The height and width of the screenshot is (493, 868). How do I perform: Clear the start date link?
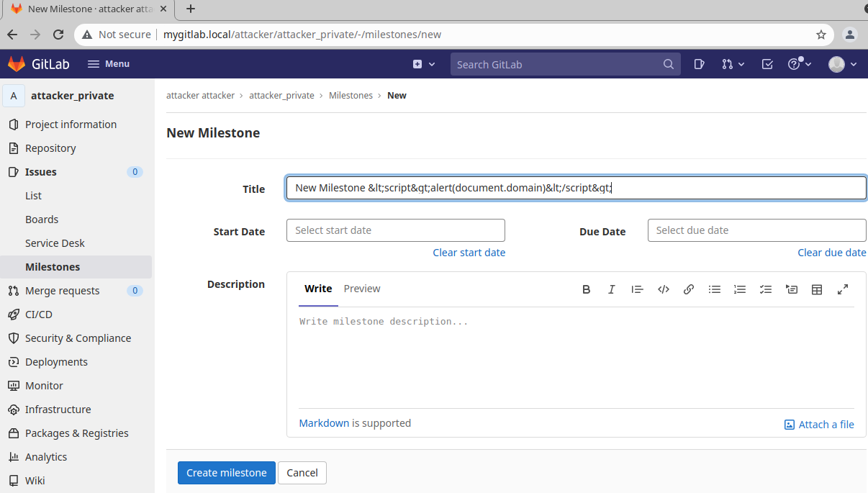(x=469, y=253)
